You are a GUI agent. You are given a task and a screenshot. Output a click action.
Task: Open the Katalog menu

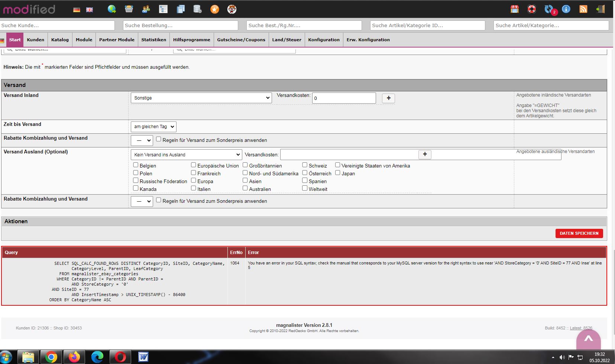click(x=60, y=40)
